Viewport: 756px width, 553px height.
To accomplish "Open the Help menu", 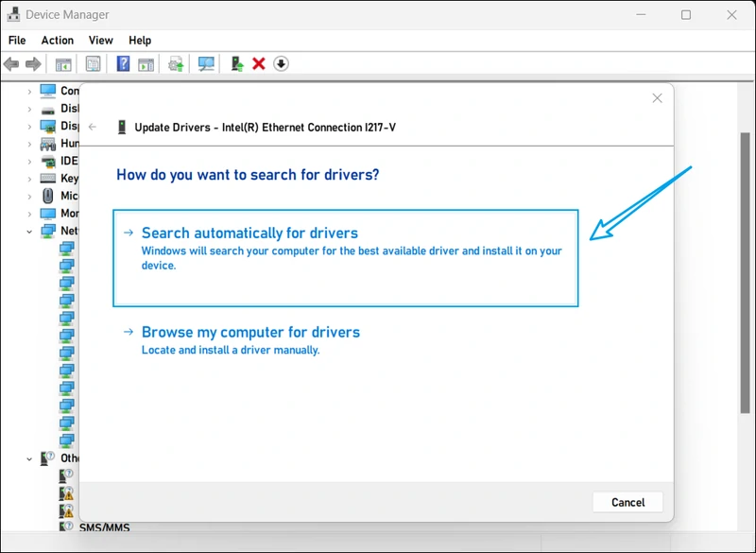I will pyautogui.click(x=140, y=41).
